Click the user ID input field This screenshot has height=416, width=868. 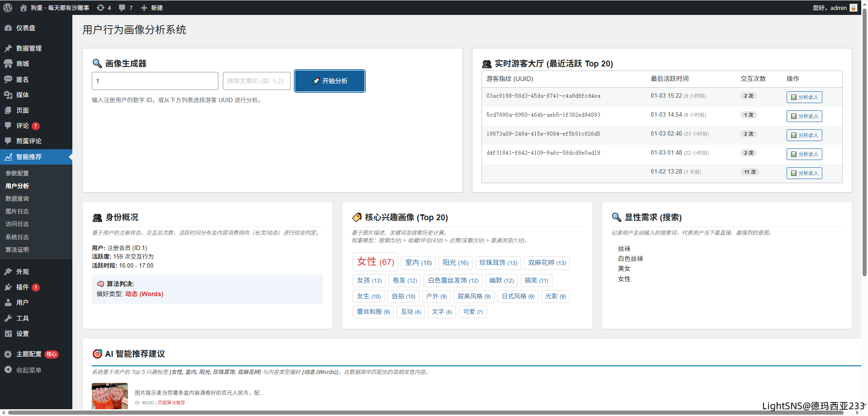pos(155,81)
